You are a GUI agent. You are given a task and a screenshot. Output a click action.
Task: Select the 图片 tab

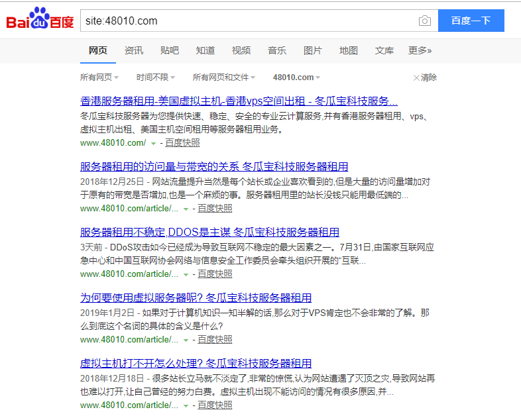(313, 50)
